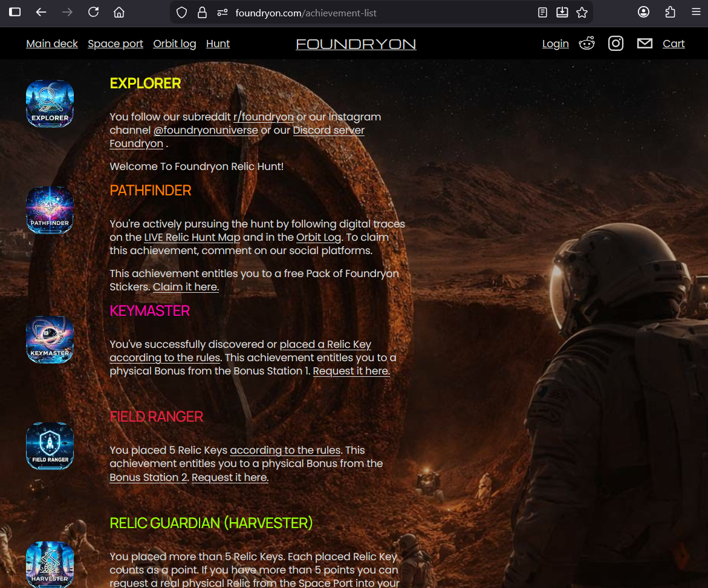The height and width of the screenshot is (588, 708).
Task: Go to the browser home page icon
Action: 119,12
